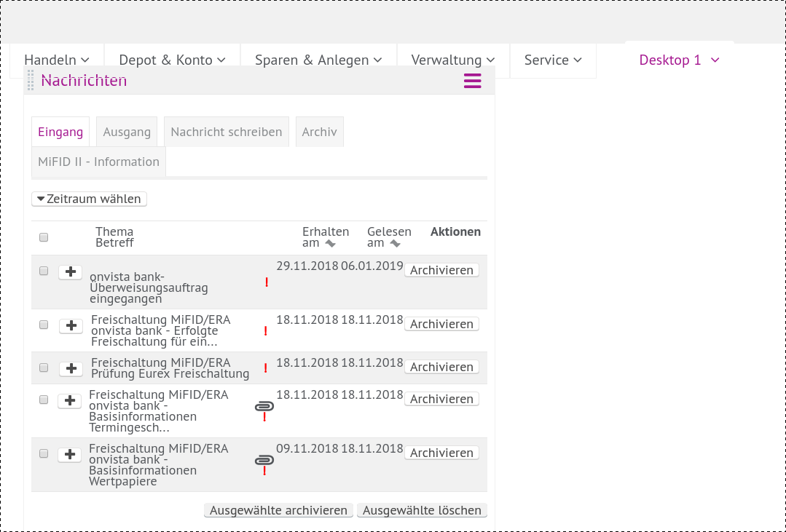Grab the Nachrichten panel drag handle
Screen dimensions: 786x532
point(31,80)
